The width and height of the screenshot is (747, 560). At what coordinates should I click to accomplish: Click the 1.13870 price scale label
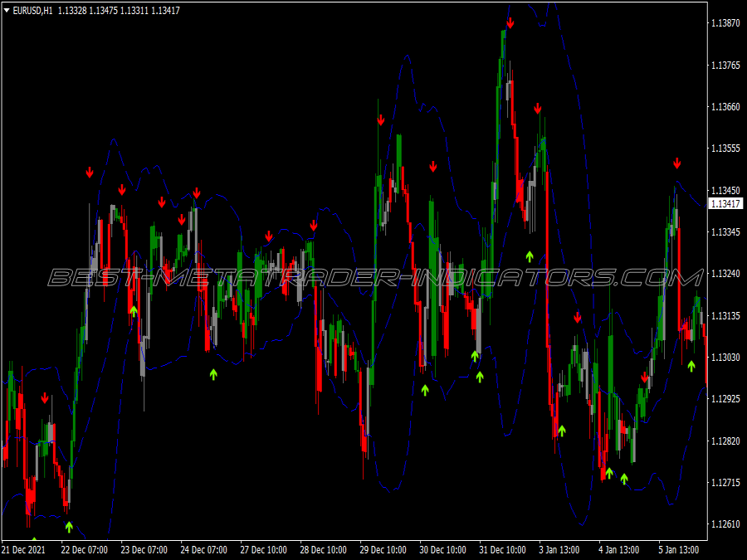tap(725, 23)
